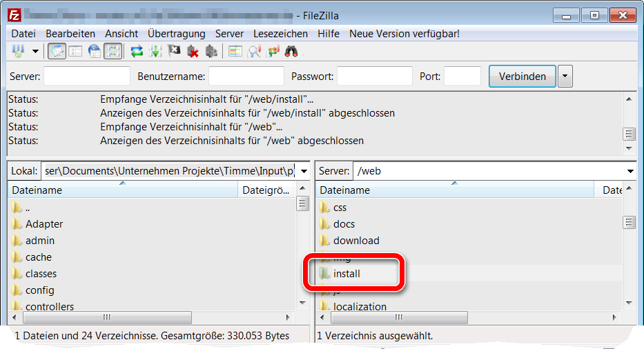Open the Lesezeichen menu
Viewport: 644px width, 351px height.
click(x=280, y=33)
